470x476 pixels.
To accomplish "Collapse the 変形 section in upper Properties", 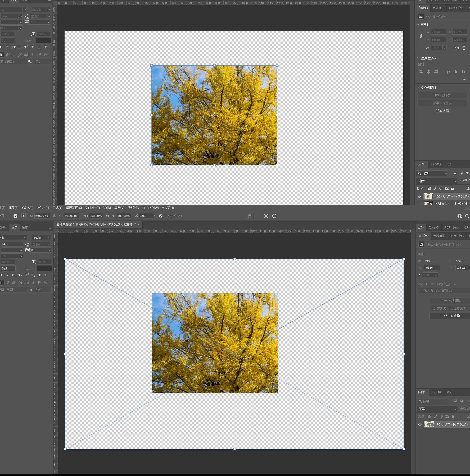I will tap(418, 25).
